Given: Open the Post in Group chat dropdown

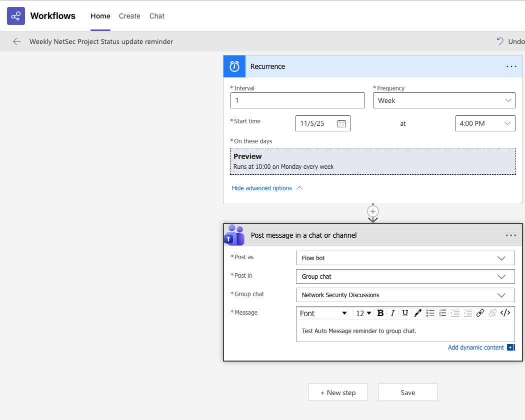Looking at the screenshot, I should coord(405,277).
